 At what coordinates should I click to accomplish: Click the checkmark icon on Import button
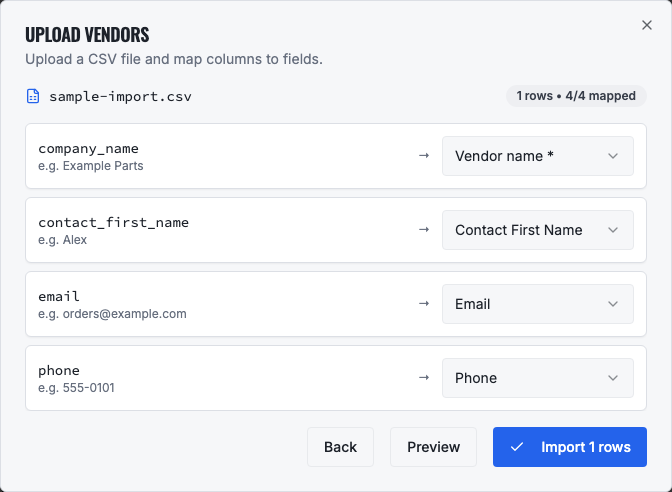point(517,447)
